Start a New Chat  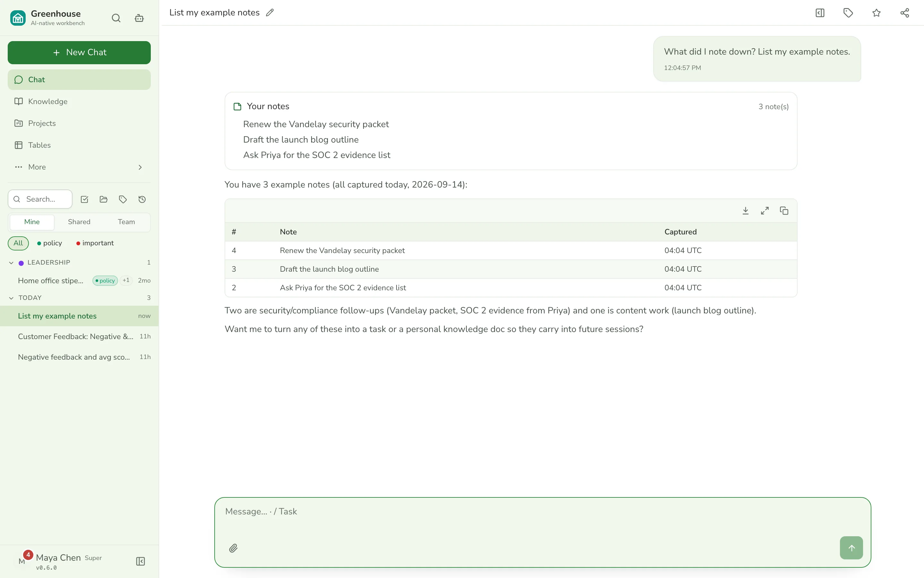click(79, 52)
